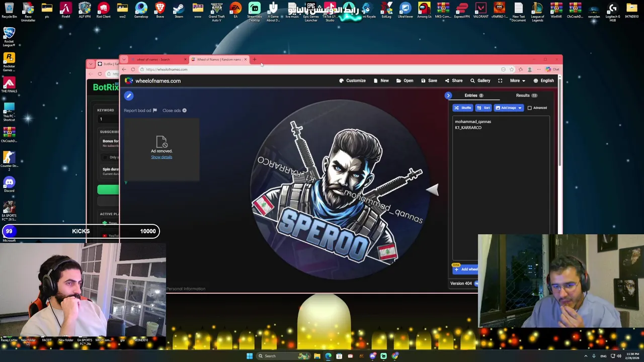Expand the More dropdown menu
This screenshot has height=362, width=644.
pos(517,80)
